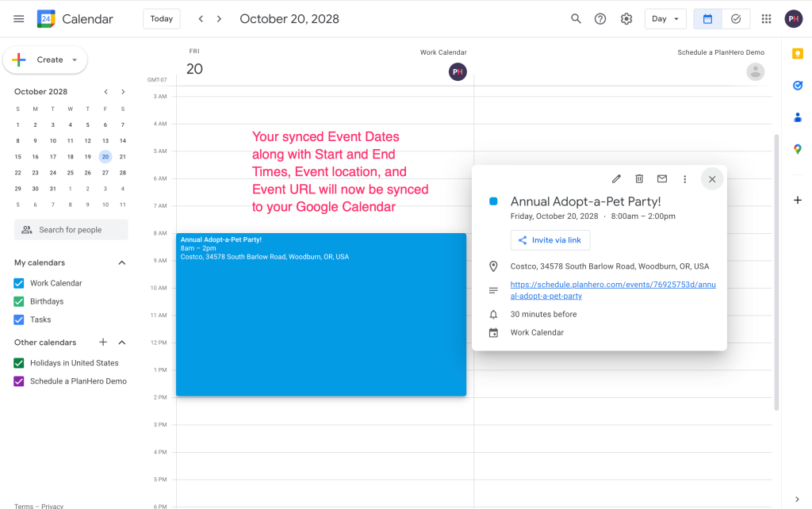Click the search magnifier icon
The image size is (812, 509).
(576, 19)
